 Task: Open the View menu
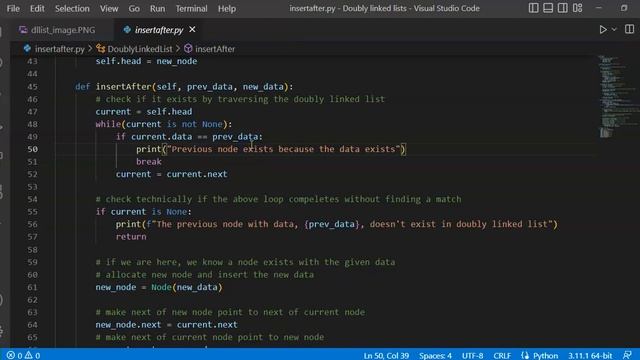pyautogui.click(x=109, y=8)
